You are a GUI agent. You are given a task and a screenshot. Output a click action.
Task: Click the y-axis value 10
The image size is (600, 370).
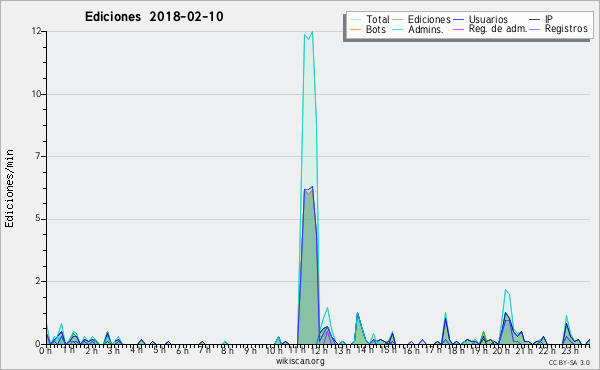(x=37, y=94)
